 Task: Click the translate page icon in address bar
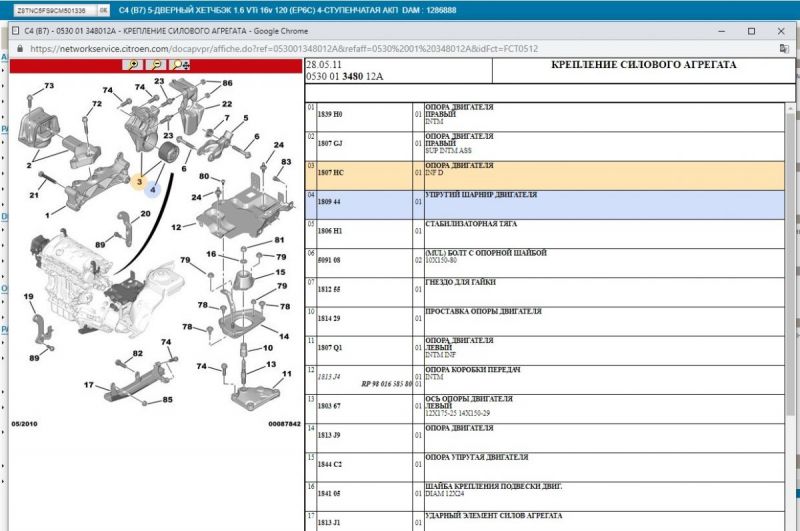tap(783, 48)
